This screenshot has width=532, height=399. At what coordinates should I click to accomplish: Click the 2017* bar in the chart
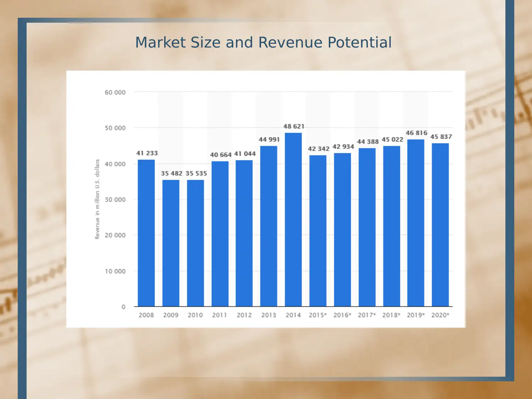point(367,227)
